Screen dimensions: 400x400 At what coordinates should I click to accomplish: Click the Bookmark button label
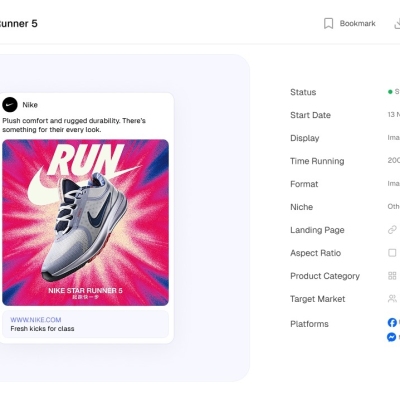point(357,23)
